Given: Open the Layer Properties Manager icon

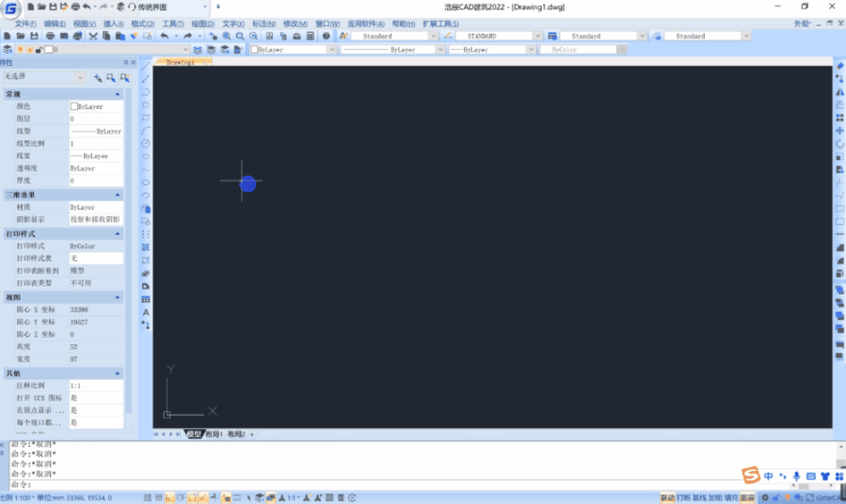Looking at the screenshot, I should pos(7,50).
